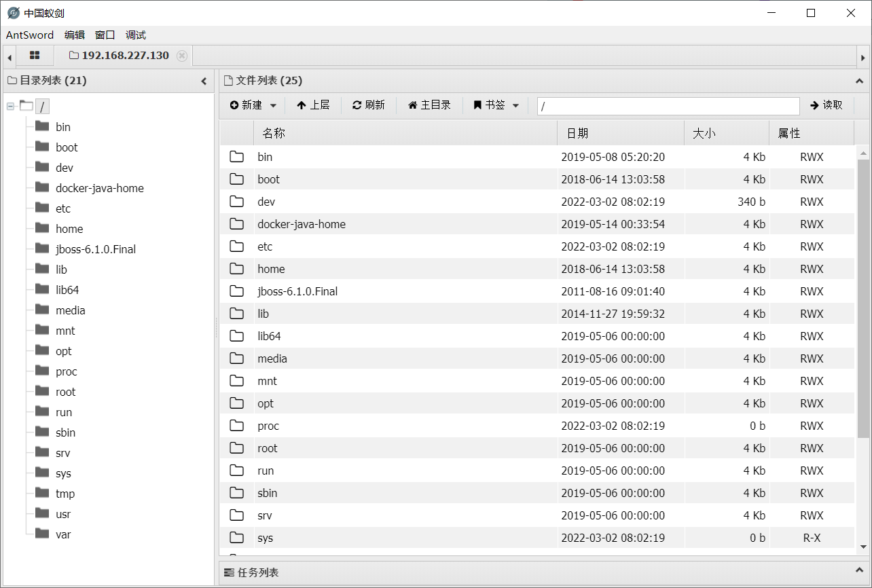872x588 pixels.
Task: Click the folder icon of lib64 row
Action: point(236,336)
